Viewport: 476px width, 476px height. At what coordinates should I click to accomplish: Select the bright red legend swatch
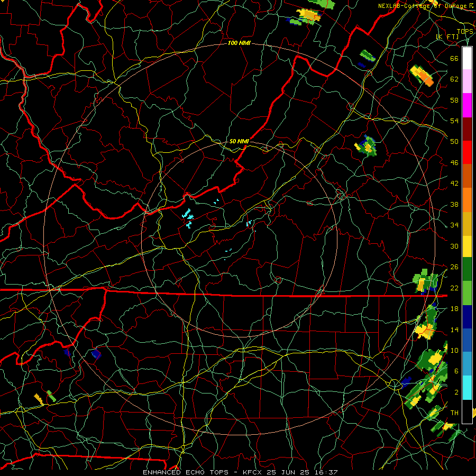[x=467, y=152]
